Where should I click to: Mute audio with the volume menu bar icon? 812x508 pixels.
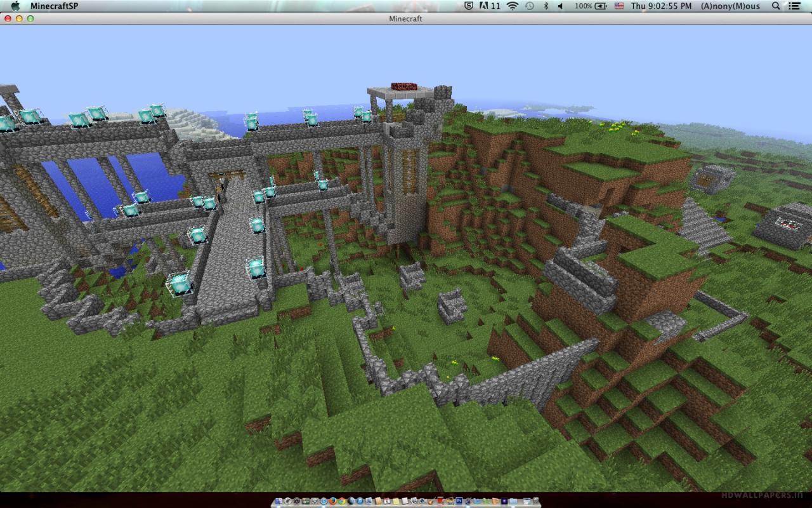pyautogui.click(x=561, y=6)
